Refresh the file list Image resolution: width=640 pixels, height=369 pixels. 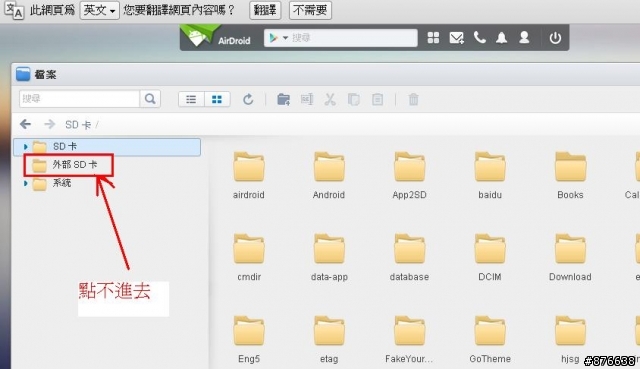[x=248, y=99]
